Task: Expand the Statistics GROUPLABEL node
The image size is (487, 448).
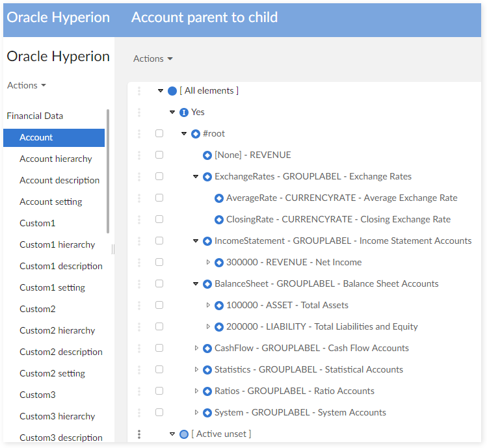Action: tap(196, 370)
